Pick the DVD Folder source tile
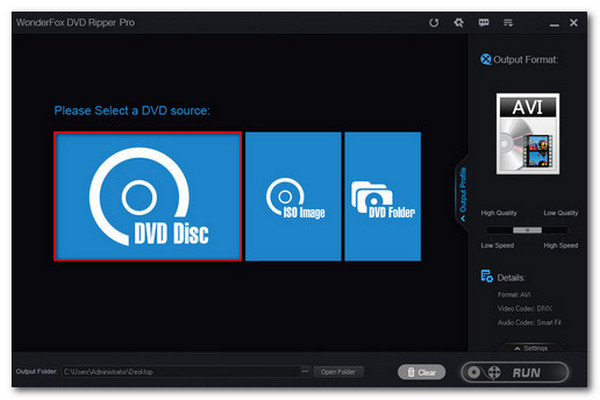Image resolution: width=600 pixels, height=400 pixels. (x=383, y=196)
